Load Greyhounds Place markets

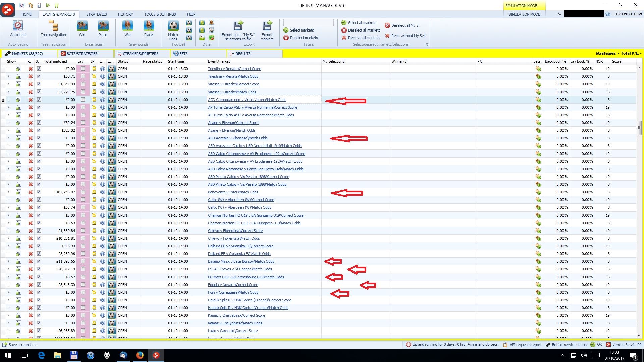pos(149,28)
